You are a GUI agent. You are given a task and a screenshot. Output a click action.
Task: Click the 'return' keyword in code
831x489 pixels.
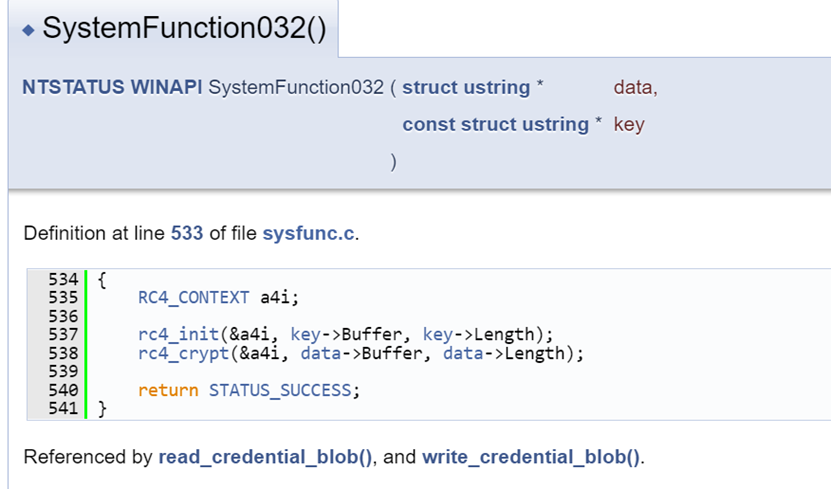coord(168,390)
